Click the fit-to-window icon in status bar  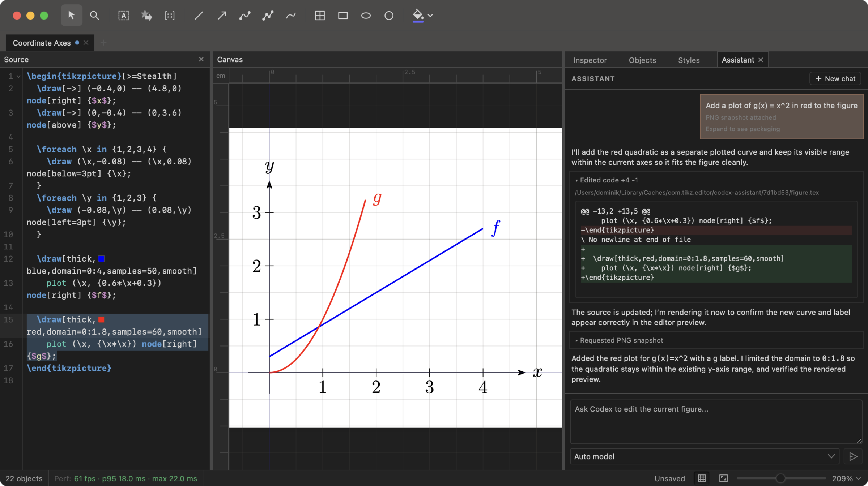(723, 478)
